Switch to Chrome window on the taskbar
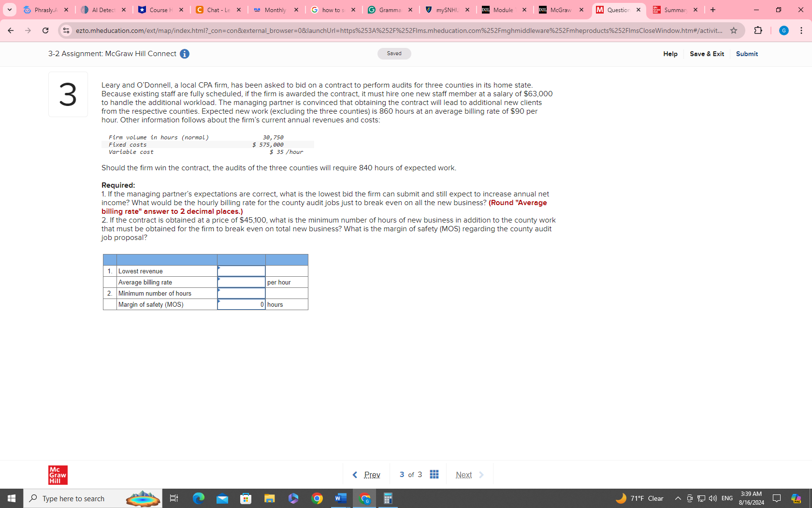Screen dimensions: 812x508 click(x=364, y=498)
